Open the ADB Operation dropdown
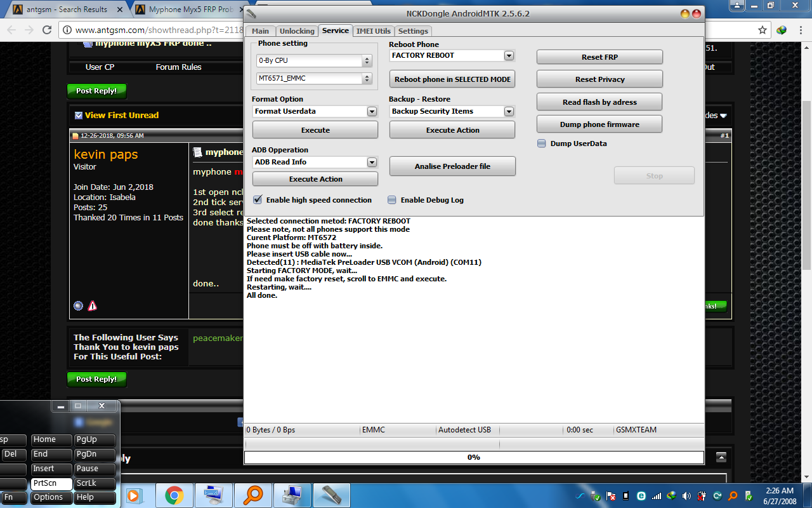 click(x=372, y=162)
